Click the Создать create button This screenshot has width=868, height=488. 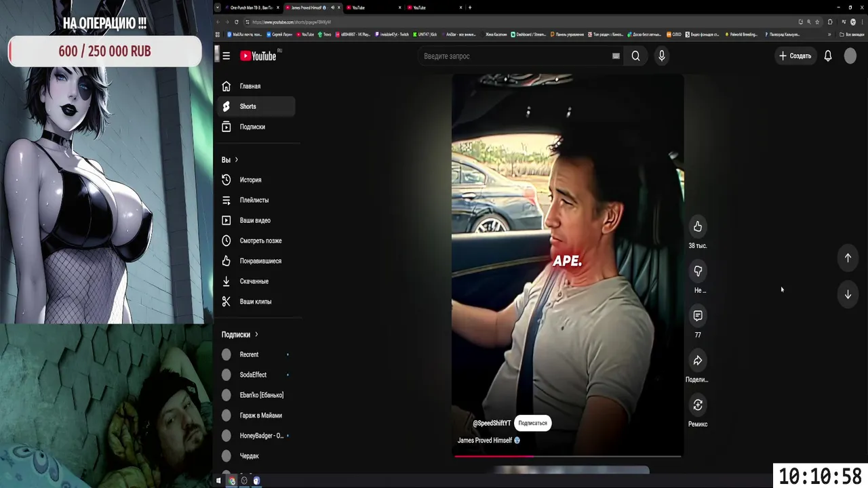[x=795, y=56]
